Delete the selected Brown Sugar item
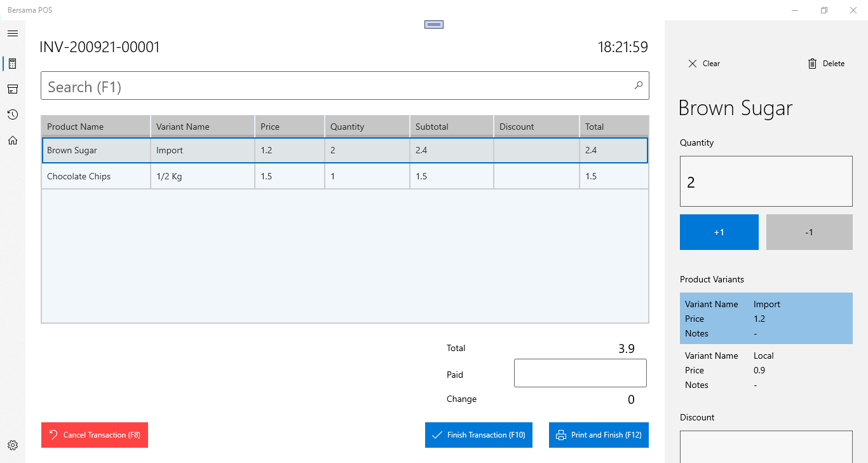Screen dimensions: 868x463 (825, 64)
